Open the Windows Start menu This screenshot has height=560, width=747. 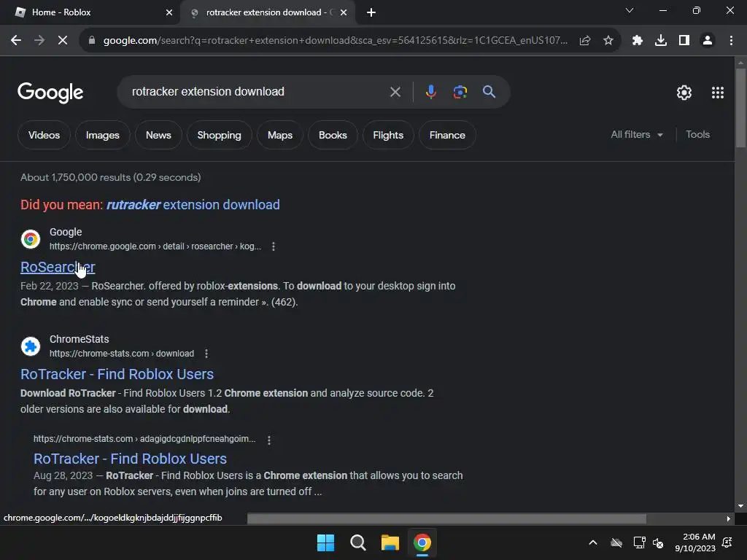325,542
